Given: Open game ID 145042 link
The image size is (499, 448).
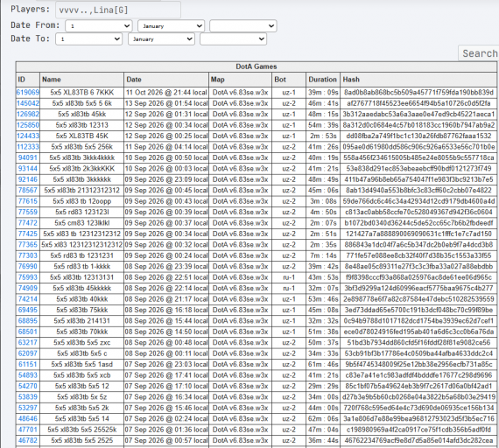Looking at the screenshot, I should coord(28,103).
